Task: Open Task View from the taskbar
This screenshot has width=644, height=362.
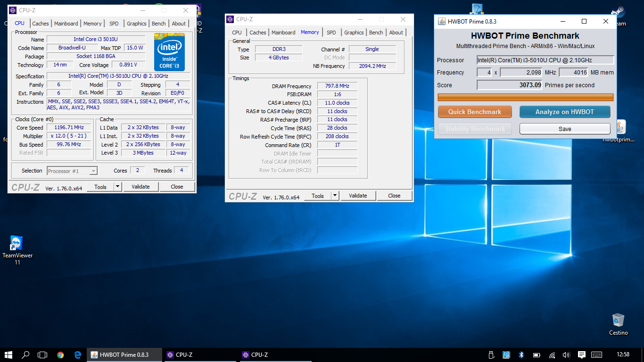Action: (x=43, y=355)
